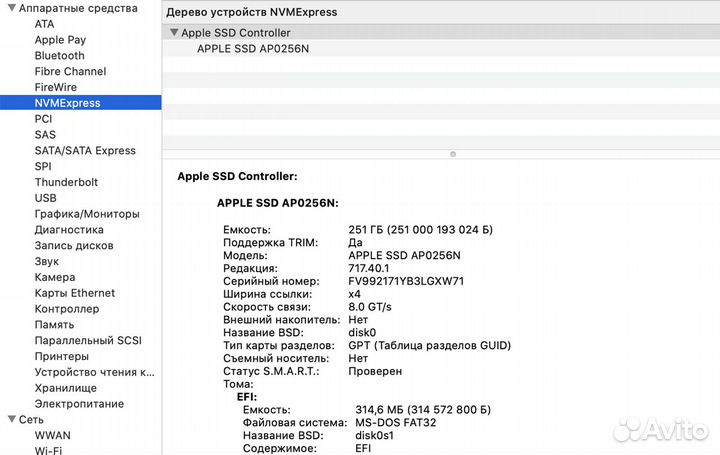Click the Apple SSD Controller tree row label
The height and width of the screenshot is (455, 720).
point(236,33)
